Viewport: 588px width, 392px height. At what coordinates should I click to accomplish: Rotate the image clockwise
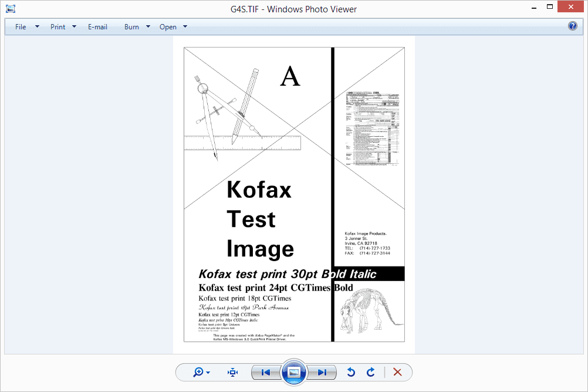click(x=370, y=372)
